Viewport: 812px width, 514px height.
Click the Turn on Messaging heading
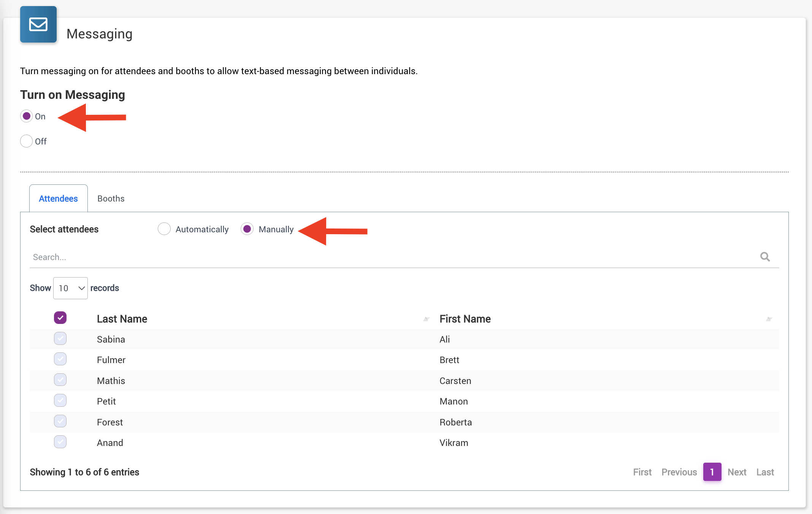73,95
